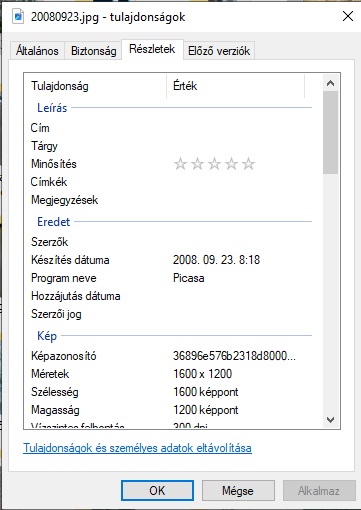Select the Tárgy property row

(x=168, y=146)
